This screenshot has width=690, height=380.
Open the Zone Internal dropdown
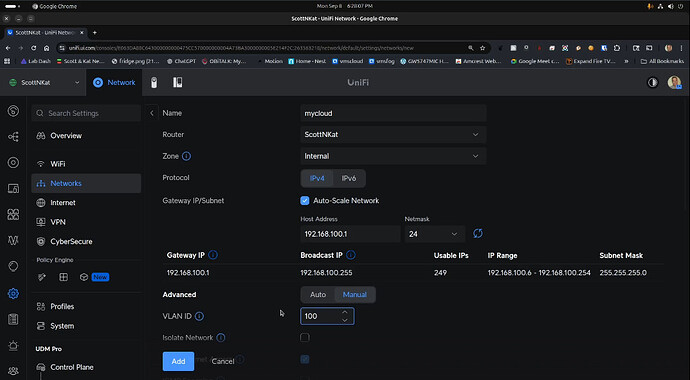click(393, 156)
